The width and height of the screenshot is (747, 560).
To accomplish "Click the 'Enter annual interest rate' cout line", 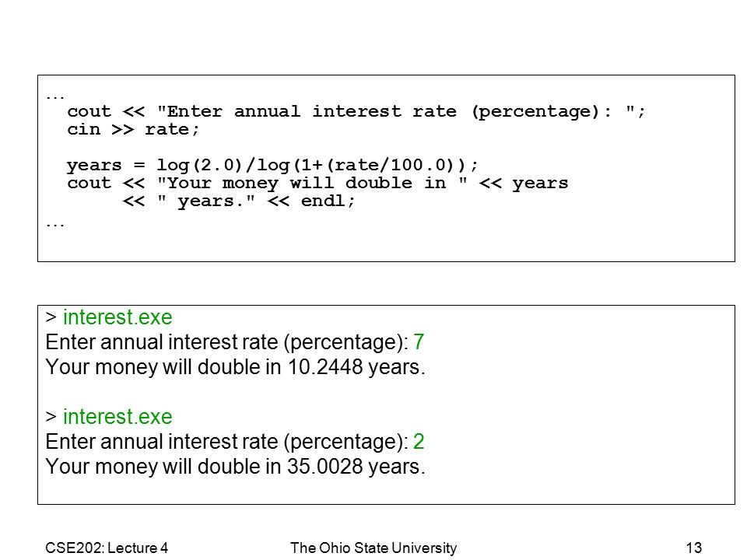I will click(x=356, y=112).
